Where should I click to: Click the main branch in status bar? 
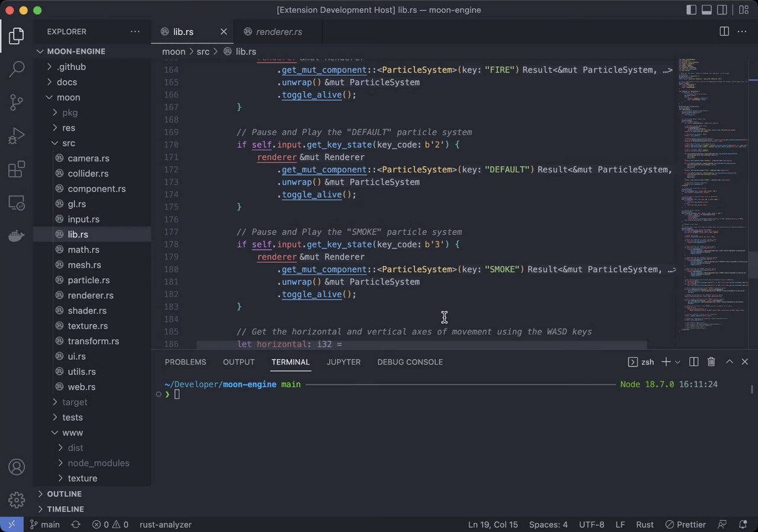[x=45, y=524]
